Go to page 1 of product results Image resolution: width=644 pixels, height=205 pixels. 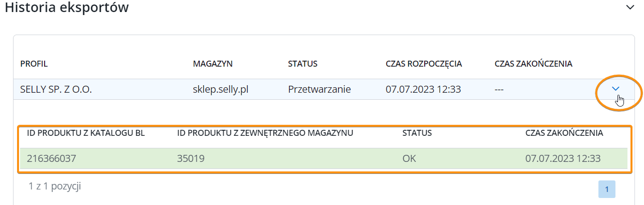(606, 189)
